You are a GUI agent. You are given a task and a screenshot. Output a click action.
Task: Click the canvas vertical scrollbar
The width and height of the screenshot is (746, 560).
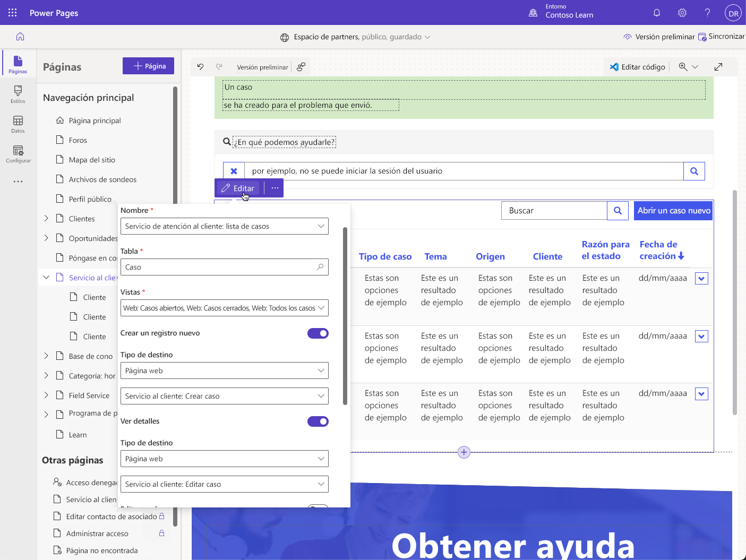click(735, 303)
